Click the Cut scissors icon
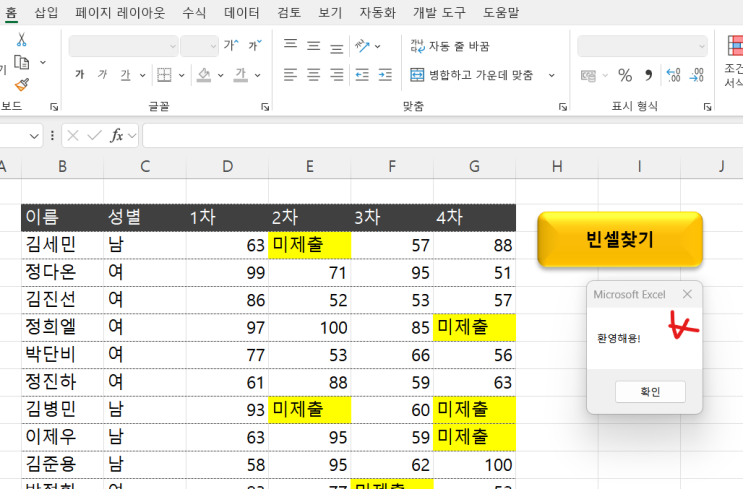The width and height of the screenshot is (743, 489). point(21,39)
